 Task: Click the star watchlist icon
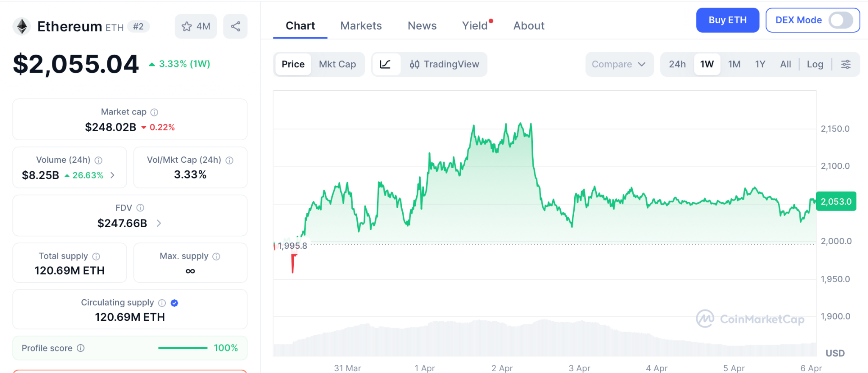[187, 27]
